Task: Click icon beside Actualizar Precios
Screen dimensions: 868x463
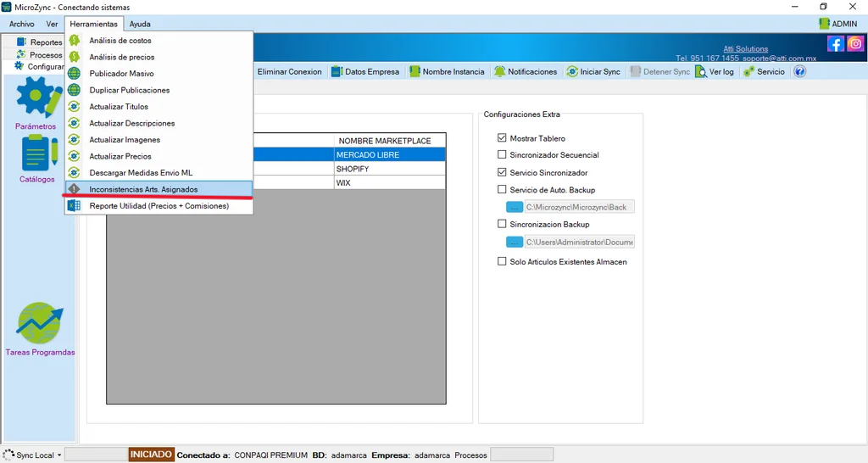Action: (75, 156)
